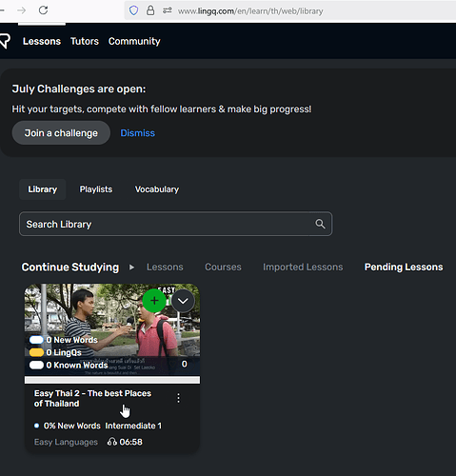Image resolution: width=456 pixels, height=476 pixels.
Task: Click the Join a challenge button
Action: (x=61, y=133)
